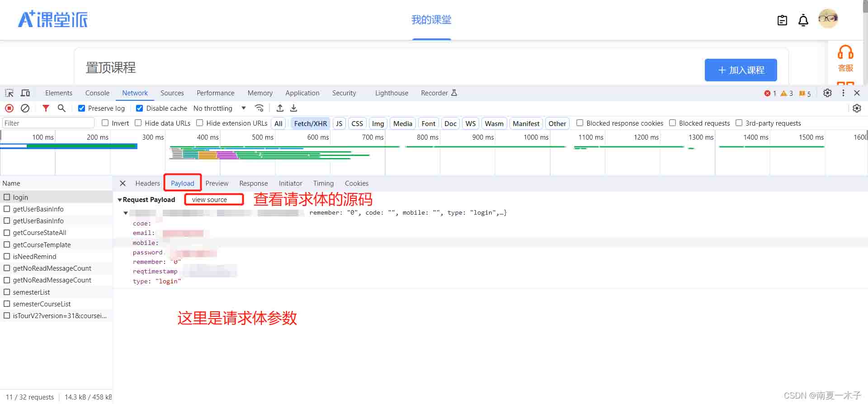Click into the Filter text field

point(47,123)
